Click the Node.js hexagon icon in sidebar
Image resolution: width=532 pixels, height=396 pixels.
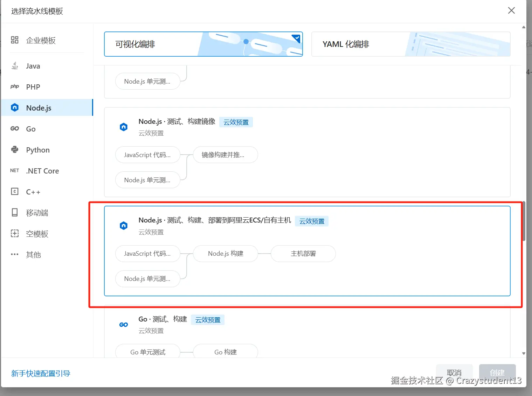[x=15, y=107]
